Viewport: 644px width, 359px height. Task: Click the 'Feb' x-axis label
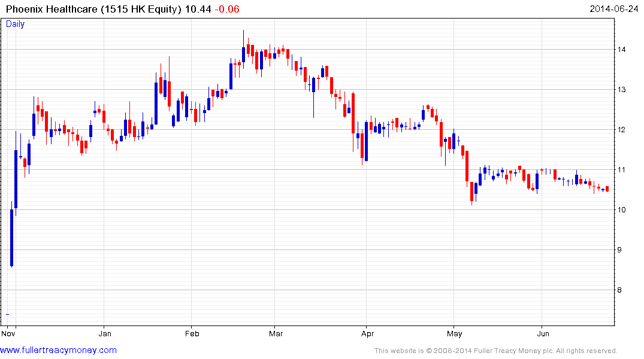[192, 333]
